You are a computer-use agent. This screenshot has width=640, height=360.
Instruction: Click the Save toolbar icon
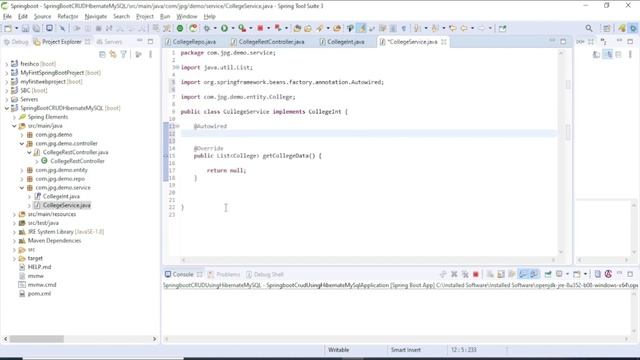pyautogui.click(x=25, y=28)
